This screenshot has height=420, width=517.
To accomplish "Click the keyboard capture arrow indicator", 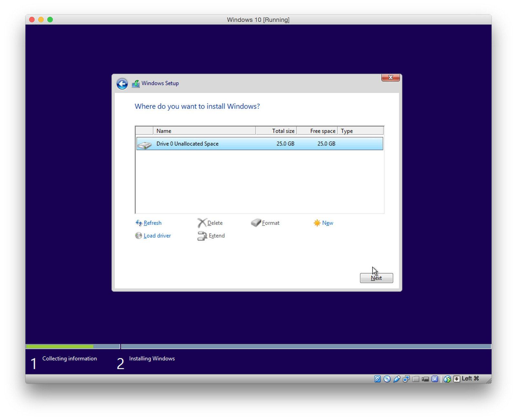I will pos(457,379).
